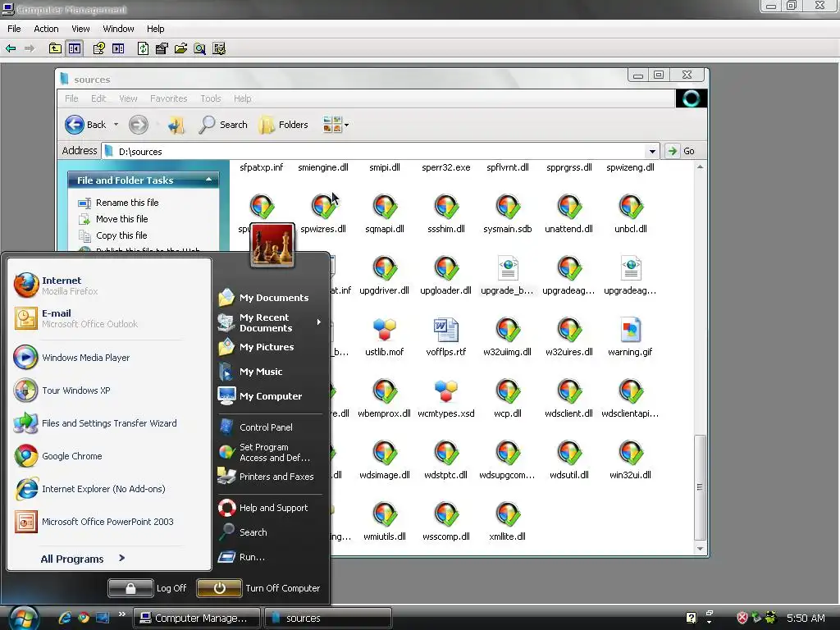Viewport: 840px width, 630px height.
Task: Click the sources taskbar button
Action: click(x=328, y=618)
